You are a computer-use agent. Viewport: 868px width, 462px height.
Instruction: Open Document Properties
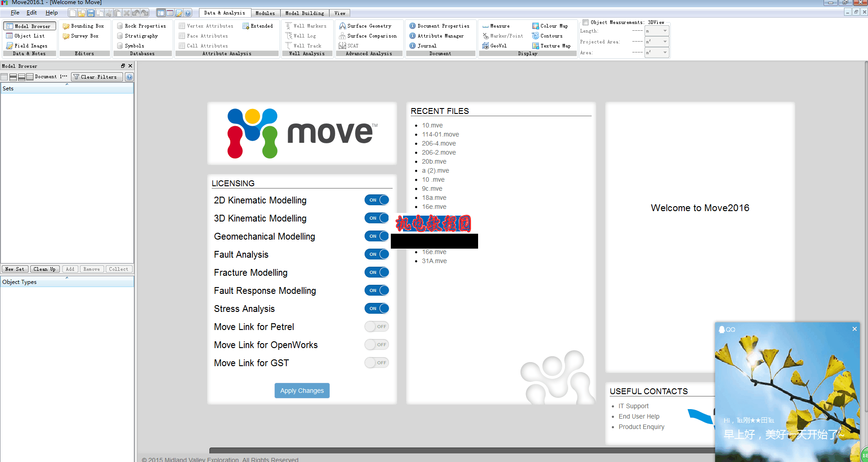coord(440,26)
